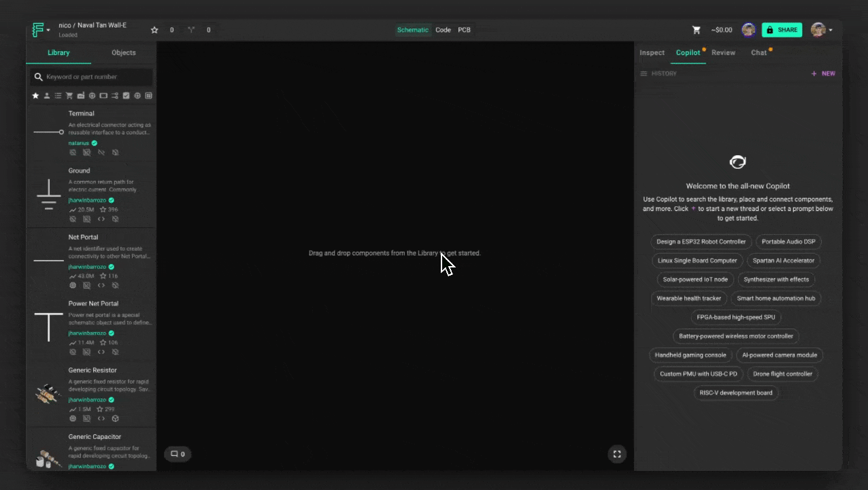
Task: Select the Objects tab
Action: tap(123, 52)
